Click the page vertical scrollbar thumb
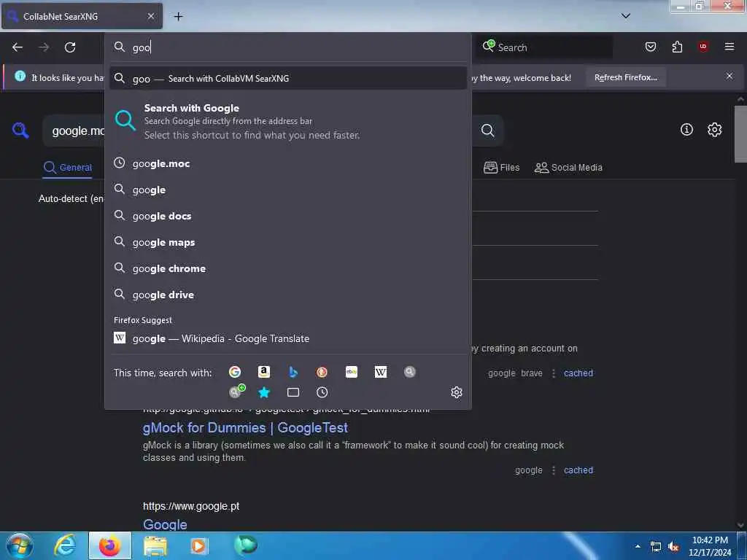Image resolution: width=747 pixels, height=560 pixels. click(x=740, y=134)
